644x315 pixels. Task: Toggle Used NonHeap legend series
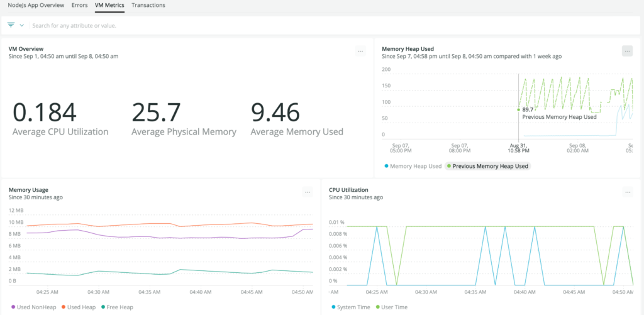point(34,307)
